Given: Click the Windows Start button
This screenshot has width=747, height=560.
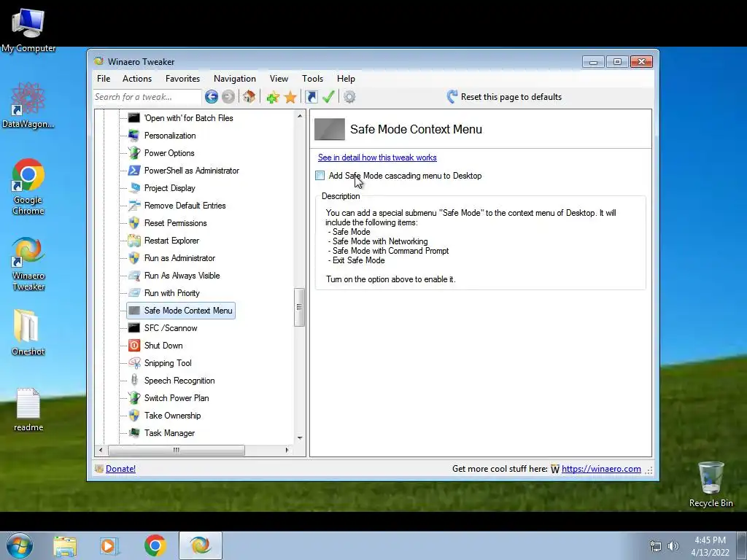Looking at the screenshot, I should 19,545.
